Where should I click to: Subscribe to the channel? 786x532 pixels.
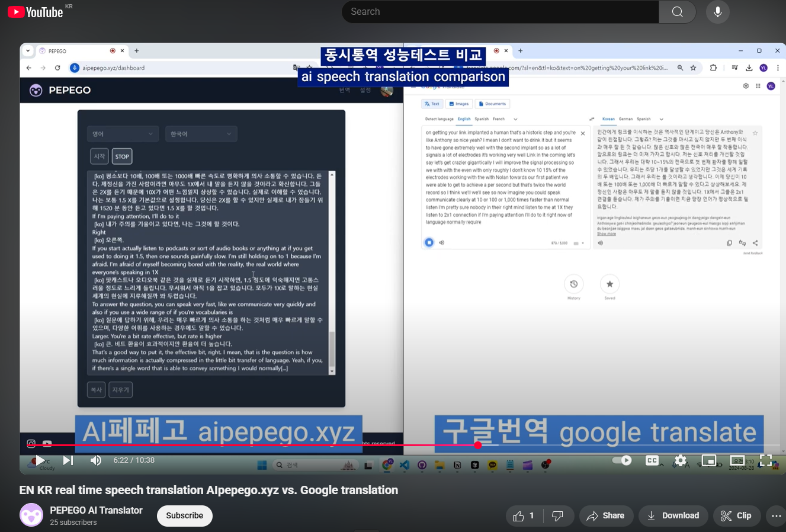coord(184,515)
